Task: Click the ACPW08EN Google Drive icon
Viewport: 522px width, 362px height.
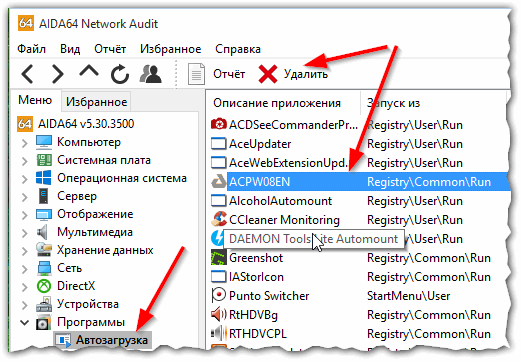Action: 219,182
